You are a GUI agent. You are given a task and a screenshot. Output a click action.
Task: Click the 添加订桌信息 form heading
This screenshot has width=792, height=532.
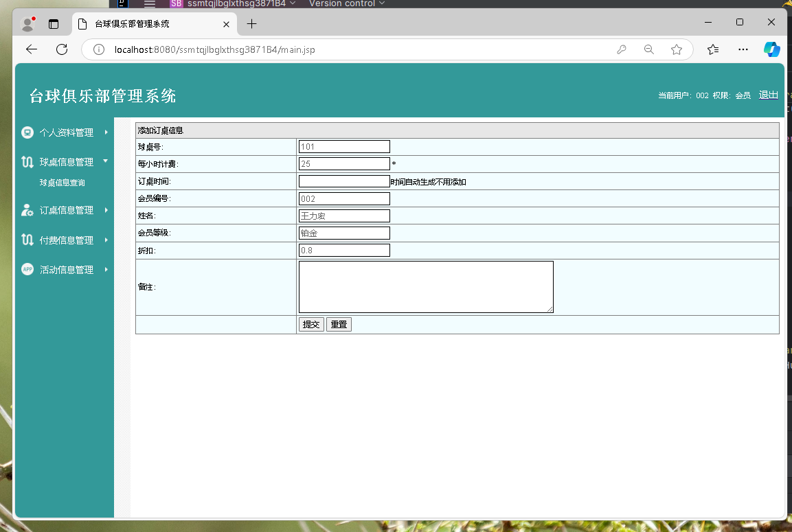coord(161,130)
